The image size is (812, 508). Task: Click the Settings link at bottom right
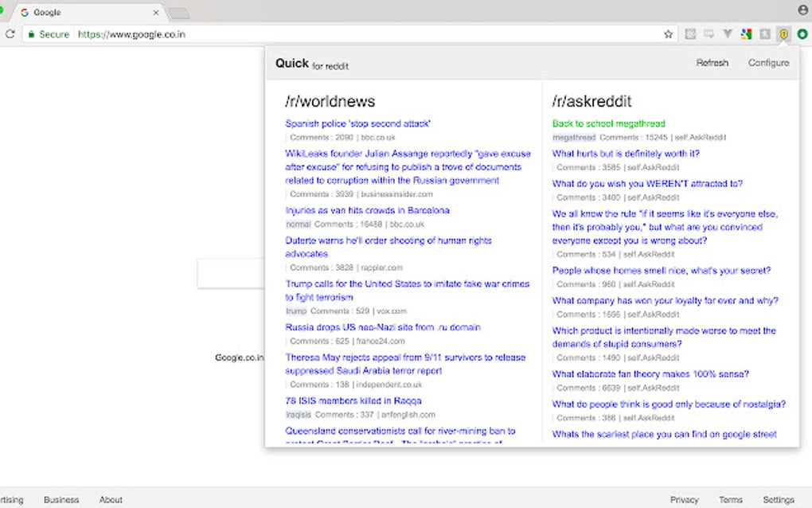tap(778, 499)
